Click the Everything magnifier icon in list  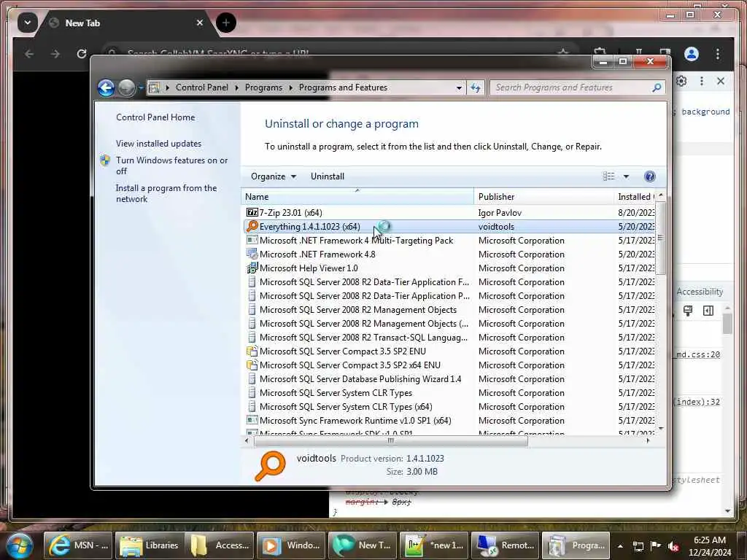tap(252, 226)
